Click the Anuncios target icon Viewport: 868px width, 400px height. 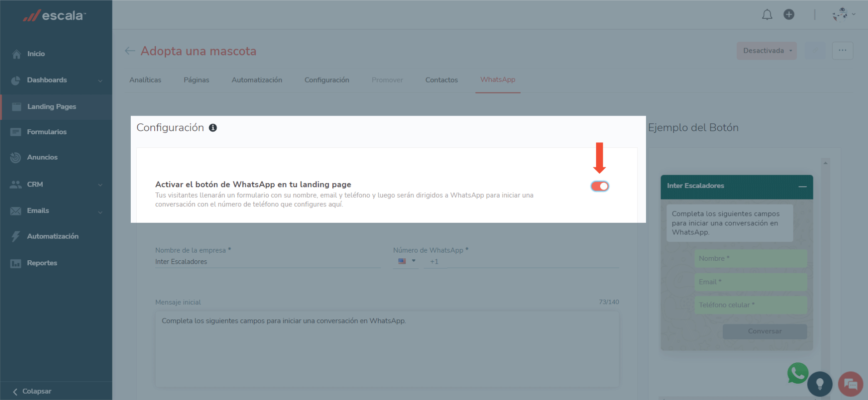[x=15, y=157]
